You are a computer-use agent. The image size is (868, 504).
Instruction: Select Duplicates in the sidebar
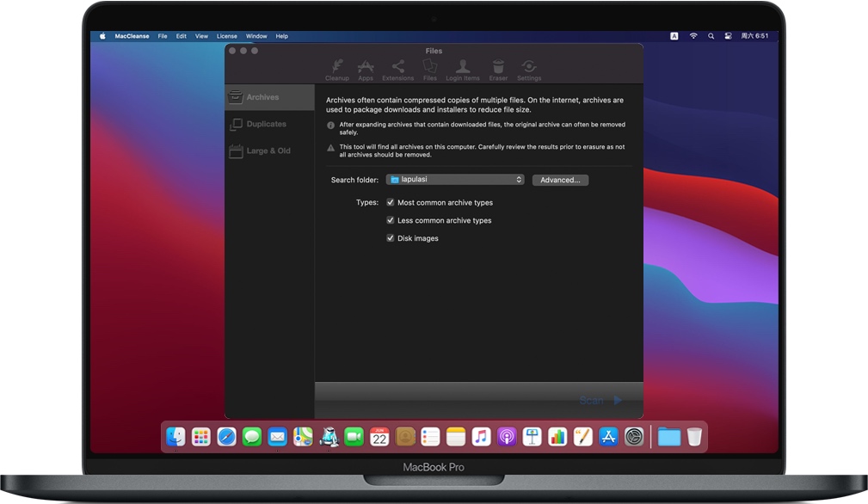click(x=266, y=124)
